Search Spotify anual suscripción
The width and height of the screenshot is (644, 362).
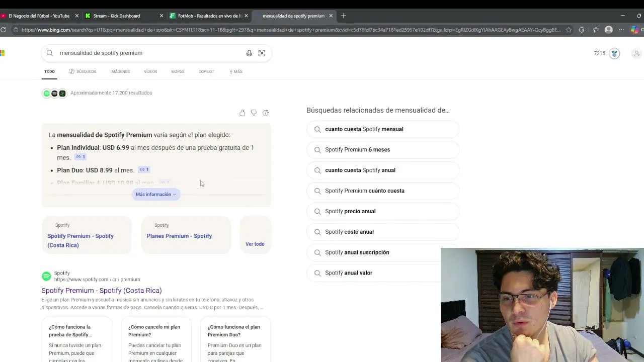click(374, 252)
